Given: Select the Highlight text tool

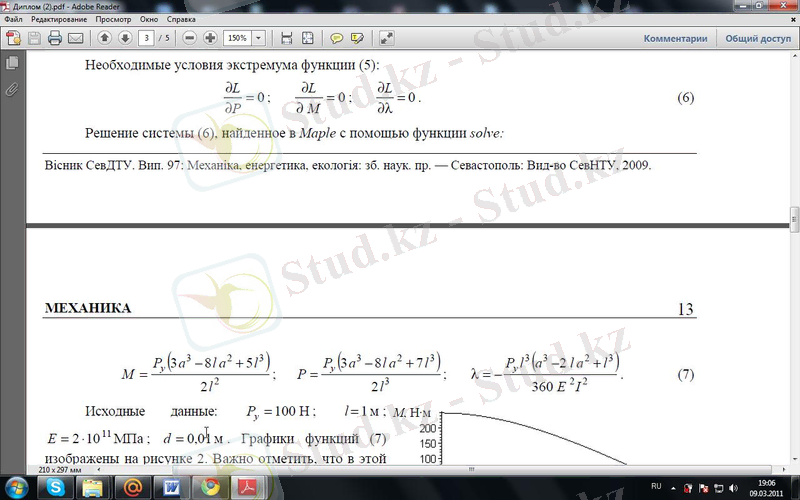Looking at the screenshot, I should click(357, 38).
